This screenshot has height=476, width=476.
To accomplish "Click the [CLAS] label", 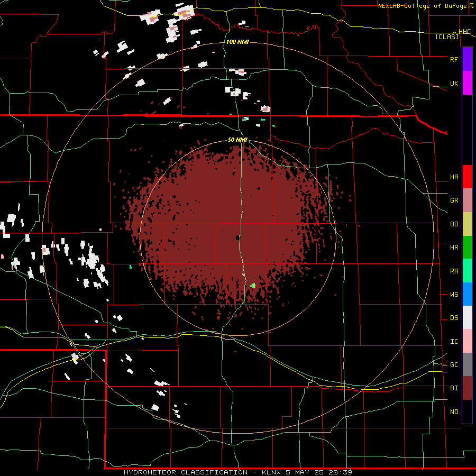I will click(447, 37).
